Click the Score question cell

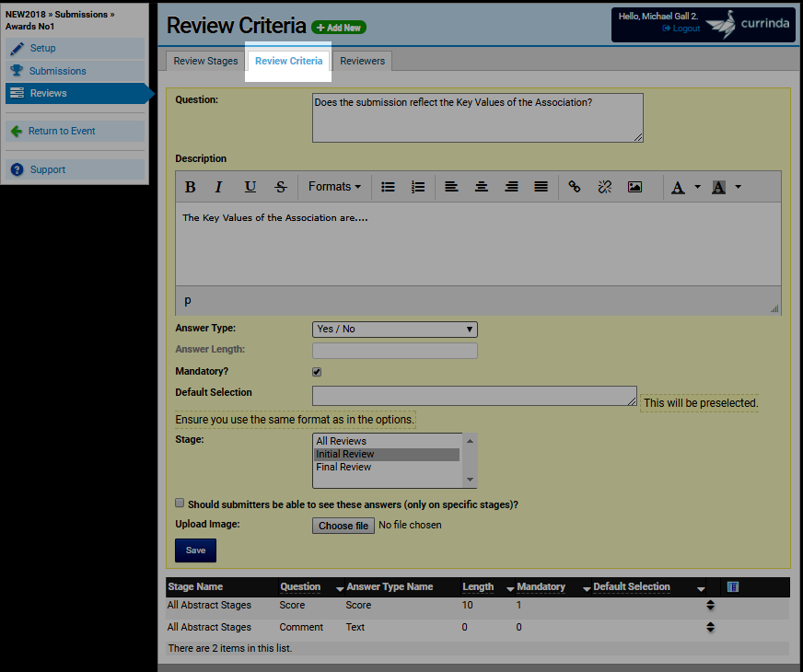click(292, 605)
